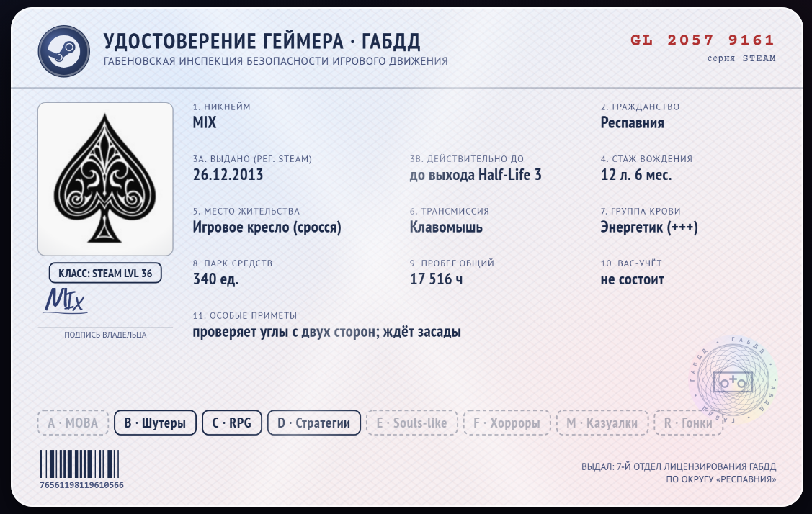Click label "4. СТАЖ ВОЖДЕНИЯ"
This screenshot has width=812, height=514.
tap(646, 159)
